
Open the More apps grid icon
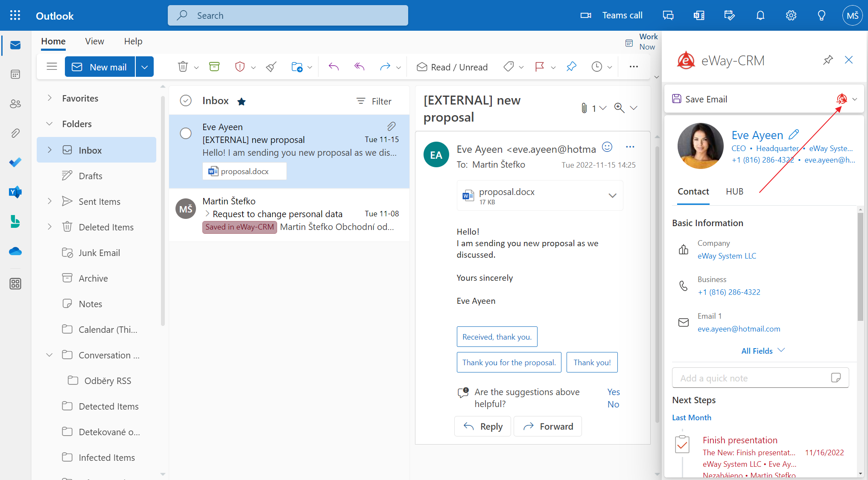click(x=15, y=284)
